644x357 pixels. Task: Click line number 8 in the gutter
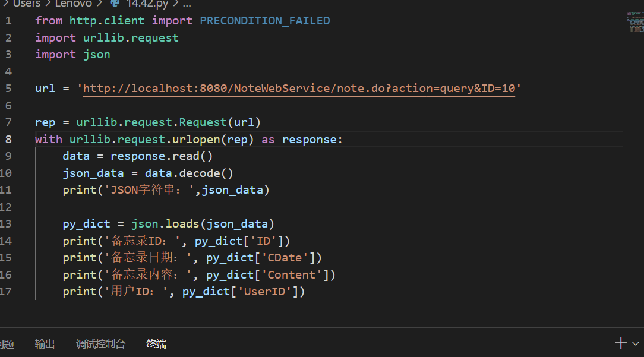point(8,139)
